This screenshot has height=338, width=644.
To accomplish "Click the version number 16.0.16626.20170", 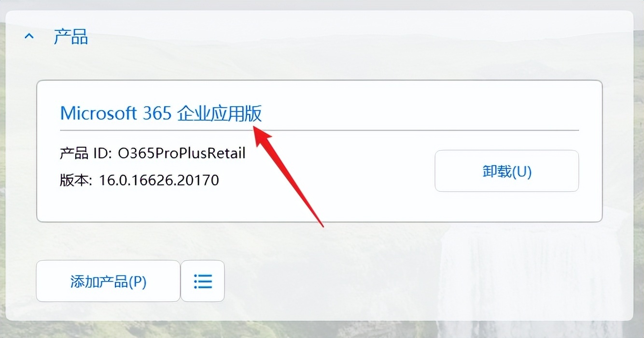I will tap(159, 180).
